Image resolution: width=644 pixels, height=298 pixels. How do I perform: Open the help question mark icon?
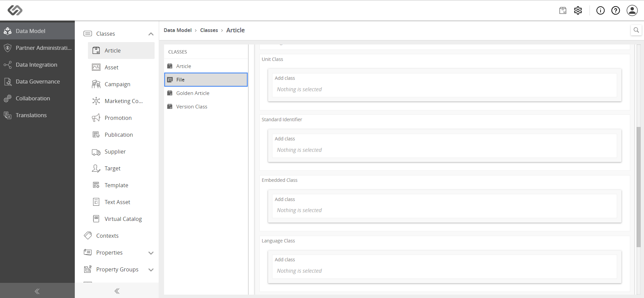tap(616, 10)
